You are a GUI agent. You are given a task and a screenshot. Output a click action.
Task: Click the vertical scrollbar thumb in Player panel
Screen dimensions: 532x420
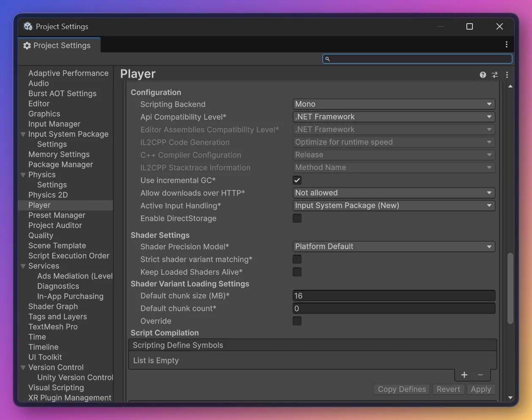(510, 288)
